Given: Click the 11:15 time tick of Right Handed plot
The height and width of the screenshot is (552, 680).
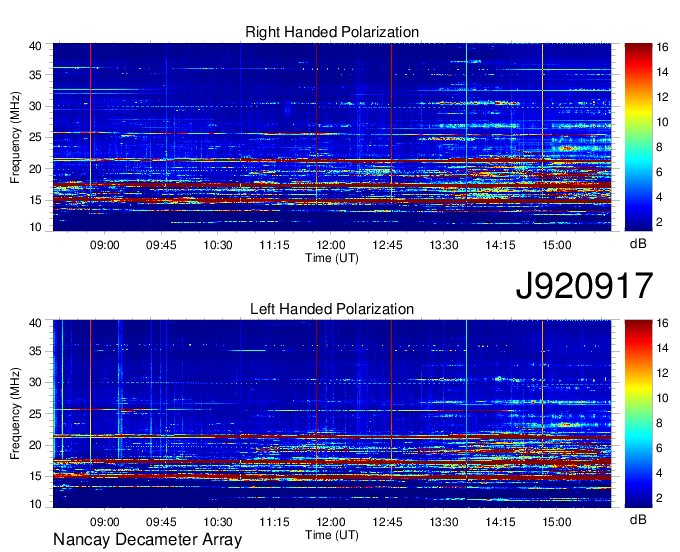Looking at the screenshot, I should tap(274, 245).
